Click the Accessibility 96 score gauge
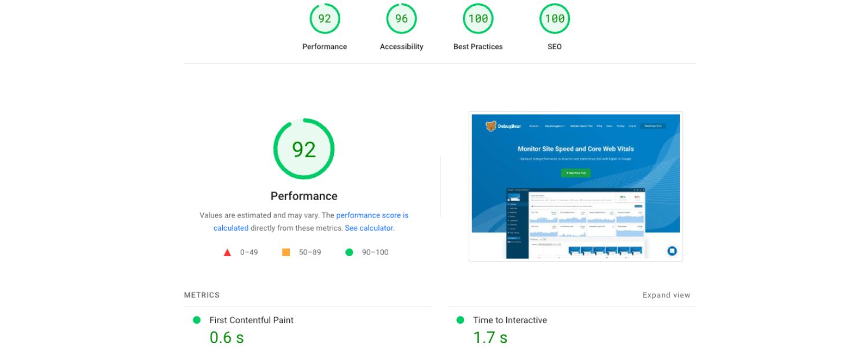This screenshot has width=868, height=347. [401, 19]
